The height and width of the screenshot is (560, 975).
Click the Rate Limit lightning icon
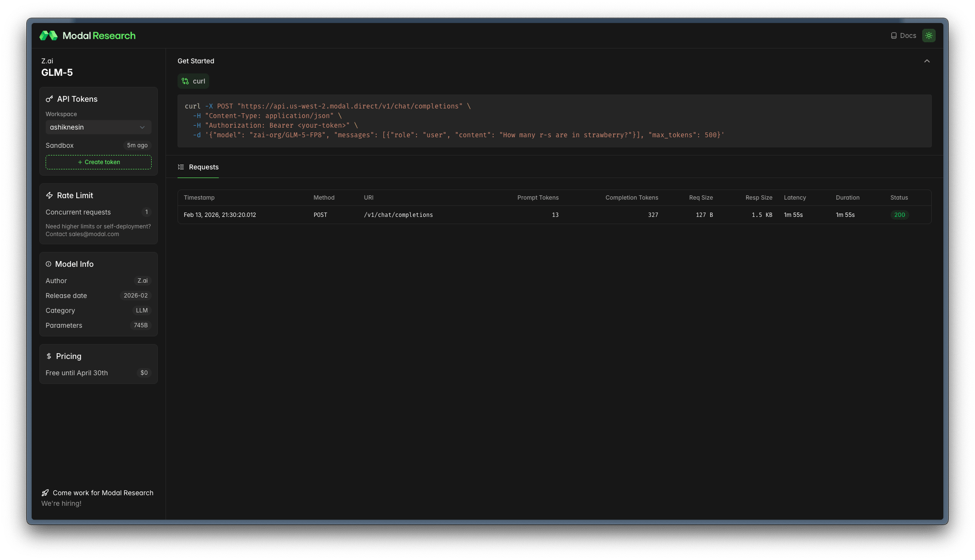(49, 195)
